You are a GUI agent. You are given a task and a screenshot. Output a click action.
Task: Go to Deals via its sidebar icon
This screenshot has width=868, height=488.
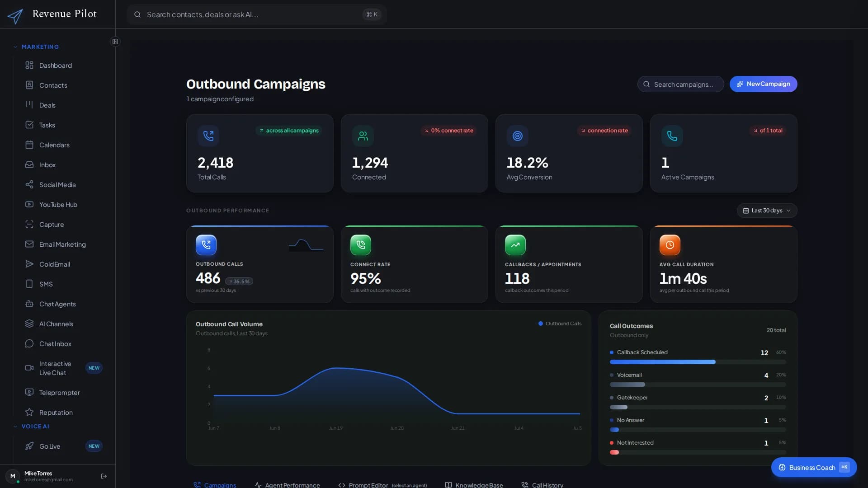tap(29, 105)
